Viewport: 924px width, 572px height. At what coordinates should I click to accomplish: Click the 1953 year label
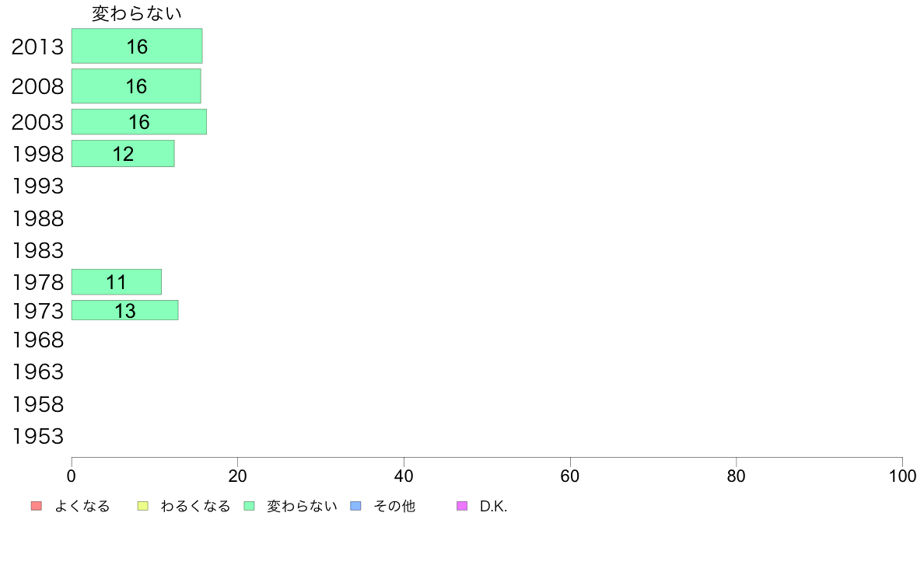coord(37,436)
